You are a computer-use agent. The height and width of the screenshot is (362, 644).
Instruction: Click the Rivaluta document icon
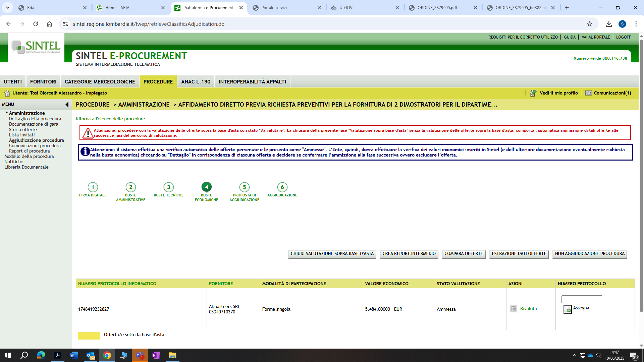coord(513,309)
